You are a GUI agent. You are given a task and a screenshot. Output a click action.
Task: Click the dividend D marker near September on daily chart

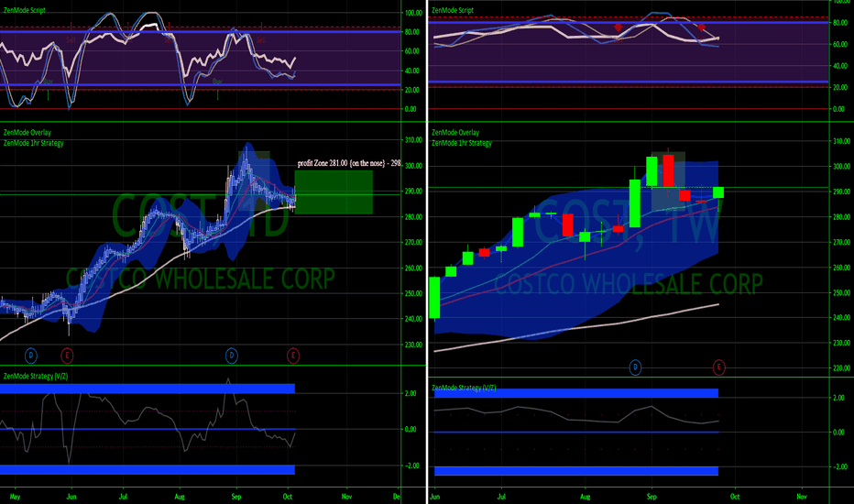[x=232, y=356]
